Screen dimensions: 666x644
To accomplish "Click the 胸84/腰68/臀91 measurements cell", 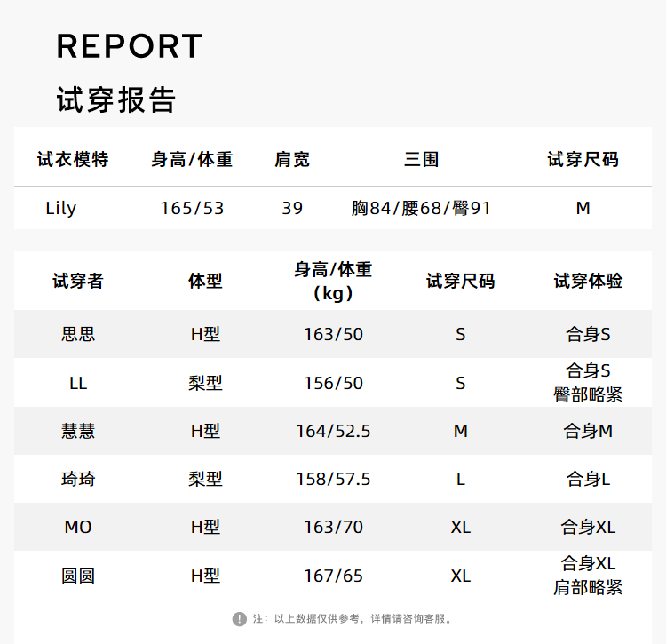I will [x=421, y=209].
